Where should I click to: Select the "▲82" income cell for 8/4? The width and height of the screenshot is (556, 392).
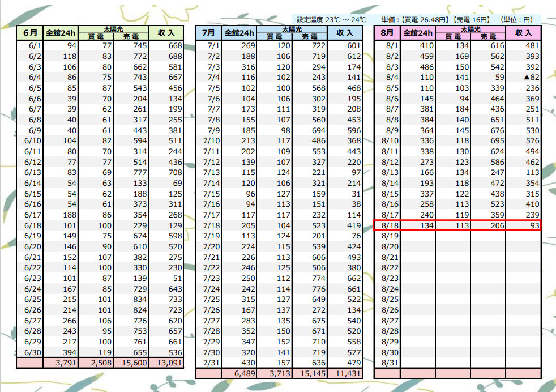523,78
